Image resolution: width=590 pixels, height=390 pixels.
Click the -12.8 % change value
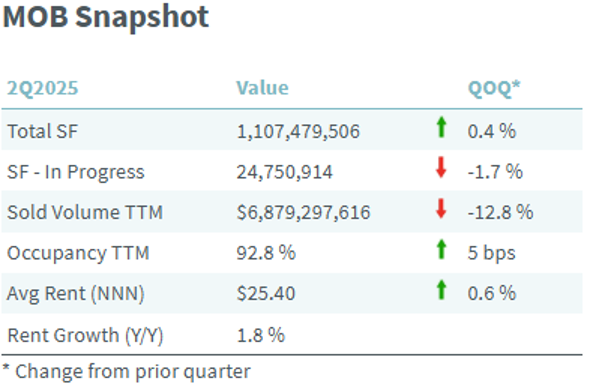pyautogui.click(x=500, y=212)
